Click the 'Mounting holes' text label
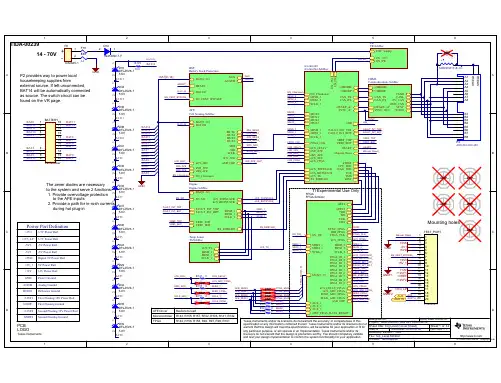 pyautogui.click(x=444, y=222)
